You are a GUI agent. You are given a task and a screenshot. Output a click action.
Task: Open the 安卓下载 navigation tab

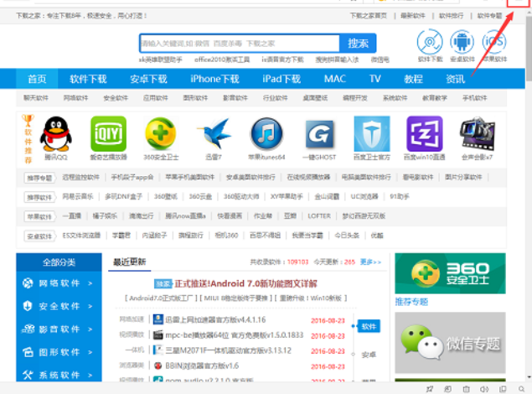click(148, 79)
